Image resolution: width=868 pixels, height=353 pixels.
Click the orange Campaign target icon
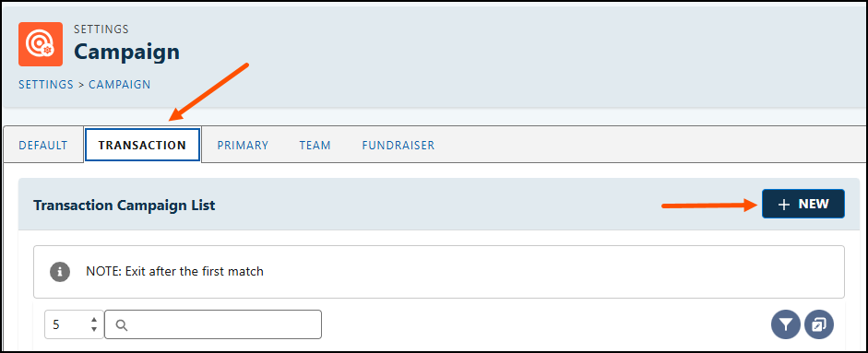click(x=41, y=44)
